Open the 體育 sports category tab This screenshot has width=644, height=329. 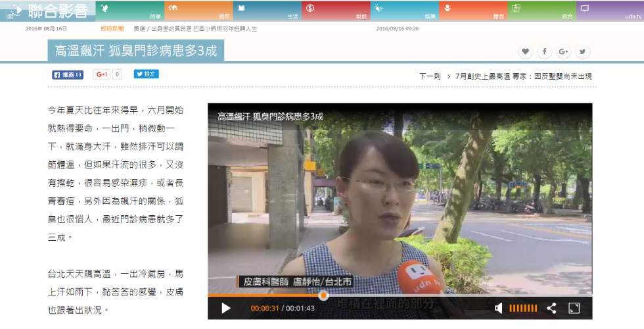pos(473,11)
